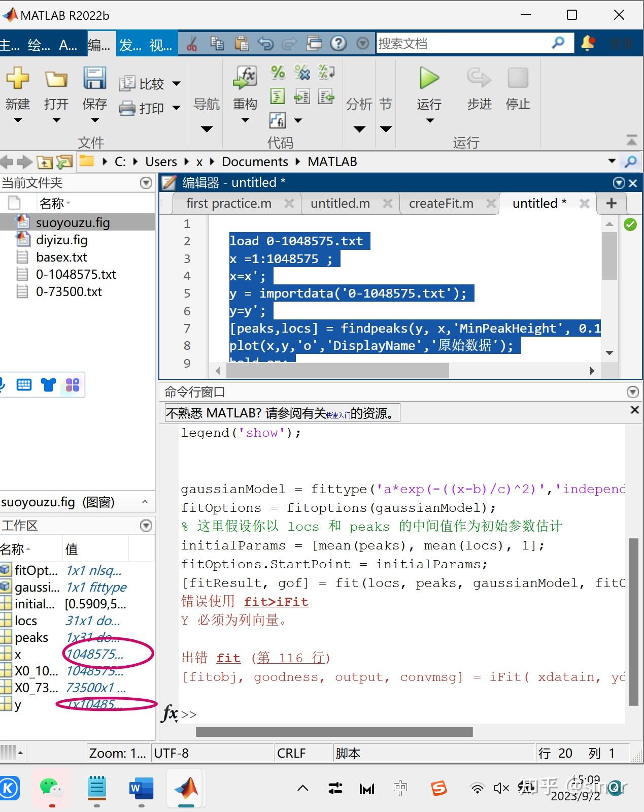The height and width of the screenshot is (812, 644).
Task: Open file with the 打开 folder icon
Action: click(56, 79)
